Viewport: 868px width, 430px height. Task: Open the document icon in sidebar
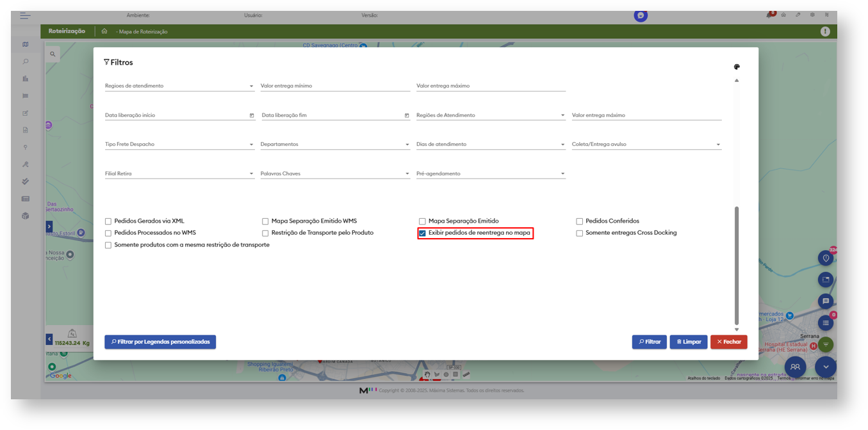[x=26, y=130]
